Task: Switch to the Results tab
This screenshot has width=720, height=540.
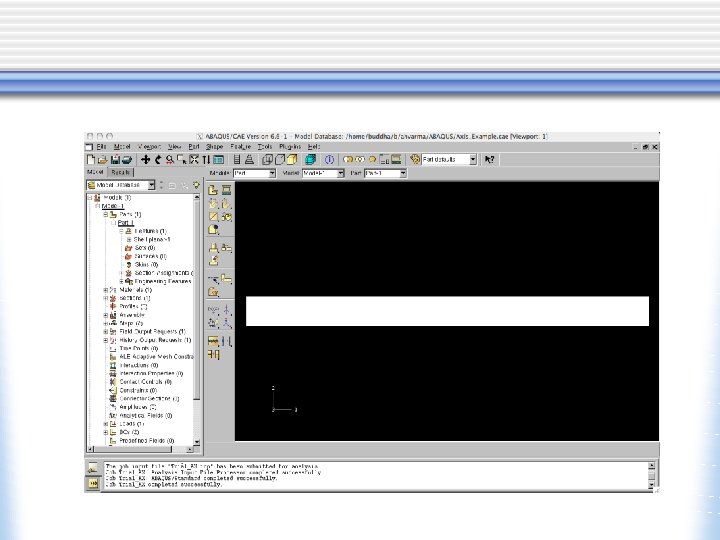Action: tap(121, 172)
